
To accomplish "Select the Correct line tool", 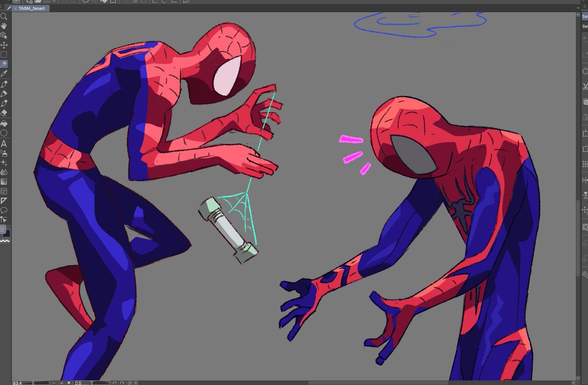I will [4, 219].
